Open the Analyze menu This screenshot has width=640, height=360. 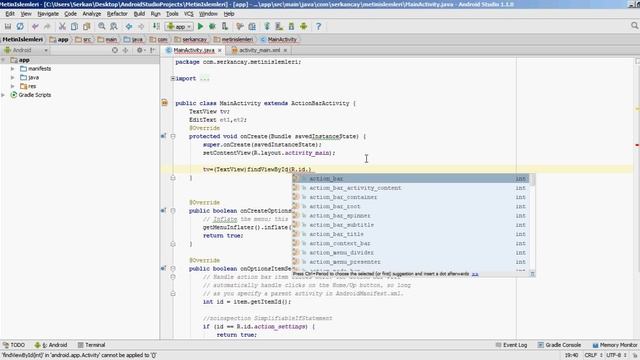click(x=92, y=14)
